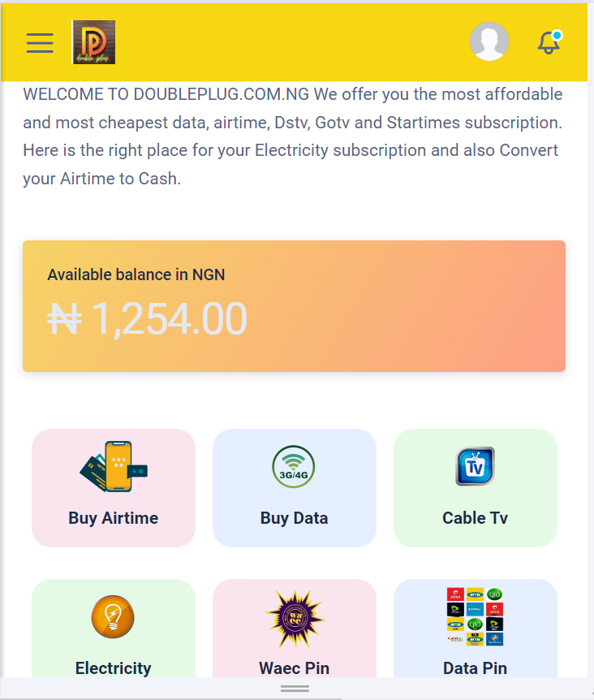Click the bottom drag handle bar
The image size is (594, 700).
click(295, 689)
